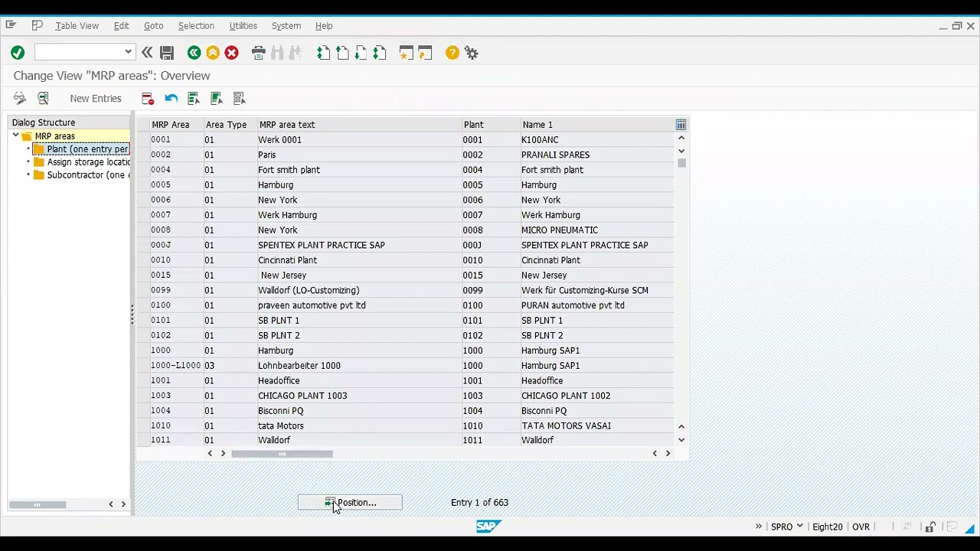This screenshot has width=980, height=551.
Task: Click the Find Next binoculars icon
Action: pyautogui.click(x=296, y=53)
